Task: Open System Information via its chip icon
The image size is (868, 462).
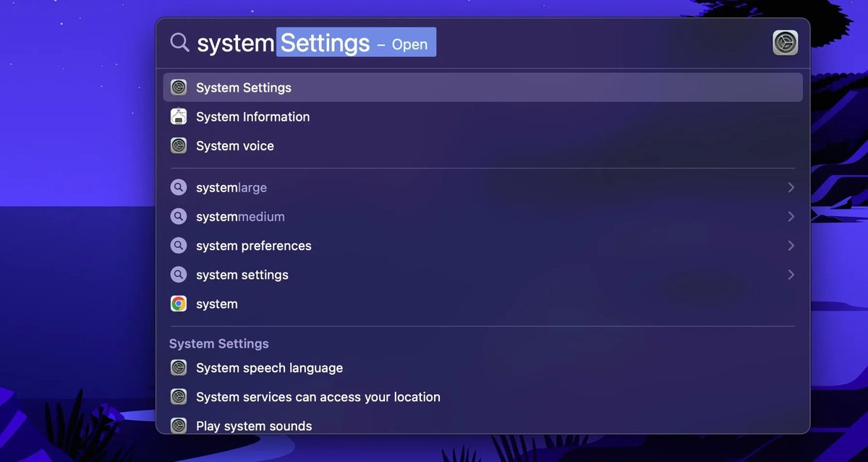Action: pos(179,116)
